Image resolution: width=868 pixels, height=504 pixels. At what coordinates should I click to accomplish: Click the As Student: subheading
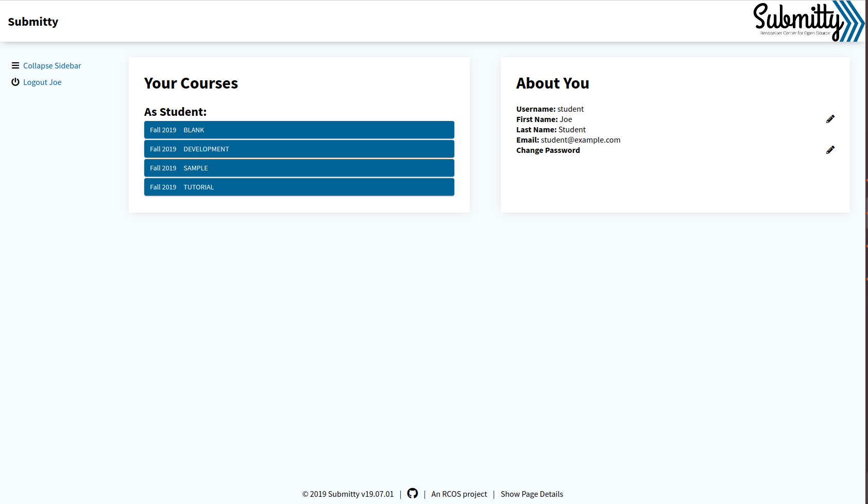(x=175, y=112)
